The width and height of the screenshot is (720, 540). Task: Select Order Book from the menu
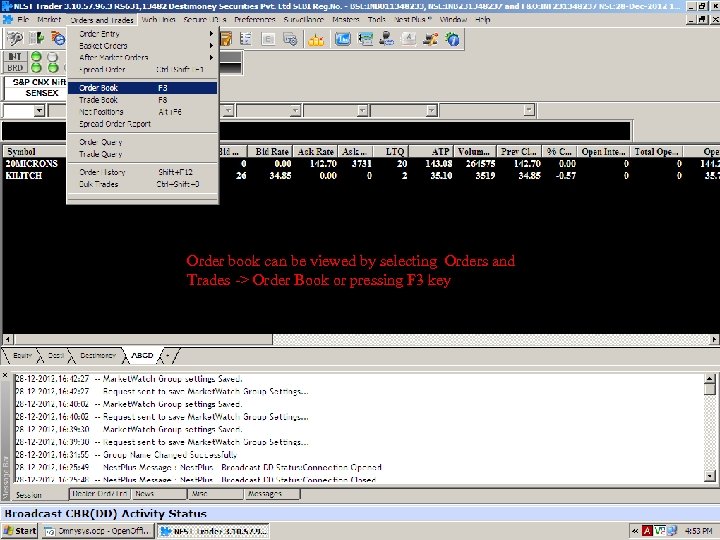pyautogui.click(x=143, y=88)
